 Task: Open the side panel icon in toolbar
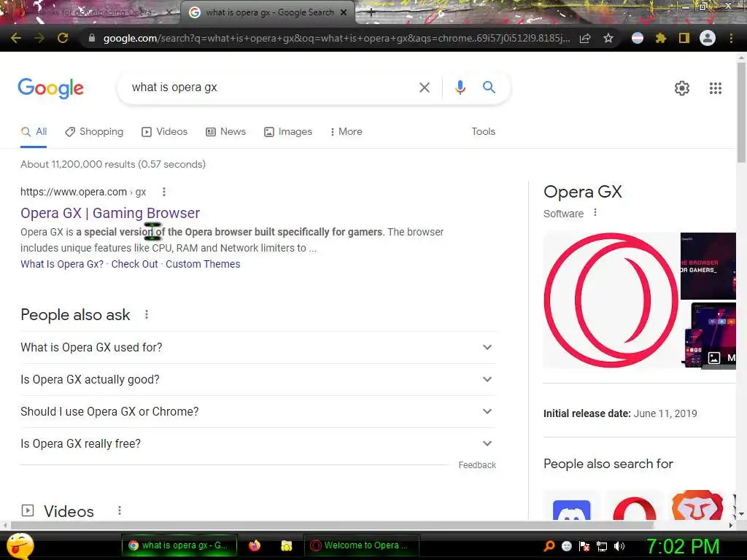point(684,38)
